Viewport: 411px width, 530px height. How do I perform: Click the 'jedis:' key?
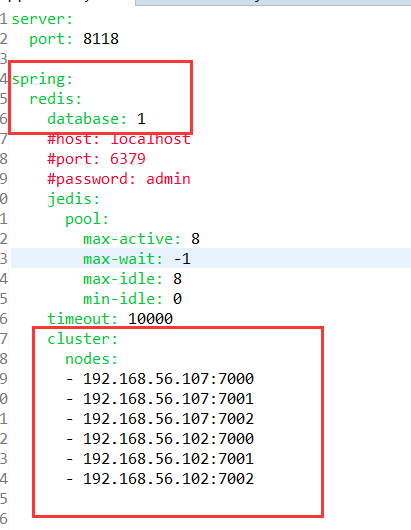point(73,199)
